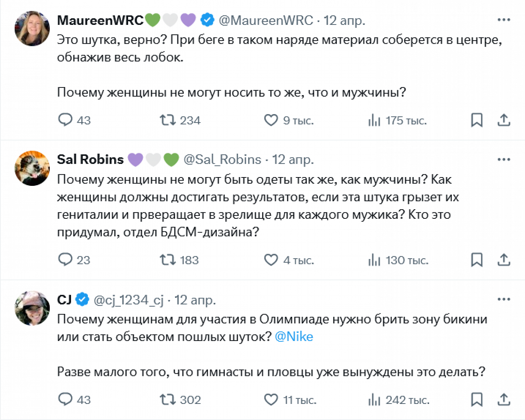Like the MaureenWRC tweet
The height and width of the screenshot is (420, 525).
(271, 120)
